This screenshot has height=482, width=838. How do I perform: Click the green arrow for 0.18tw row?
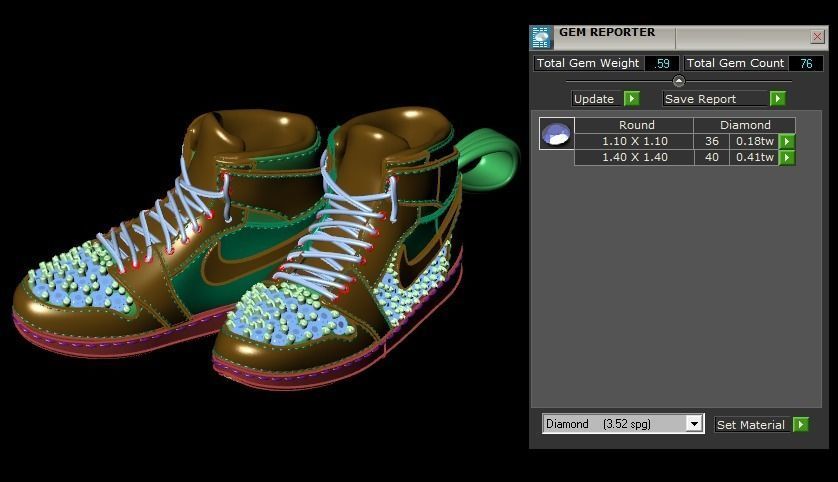(x=787, y=141)
